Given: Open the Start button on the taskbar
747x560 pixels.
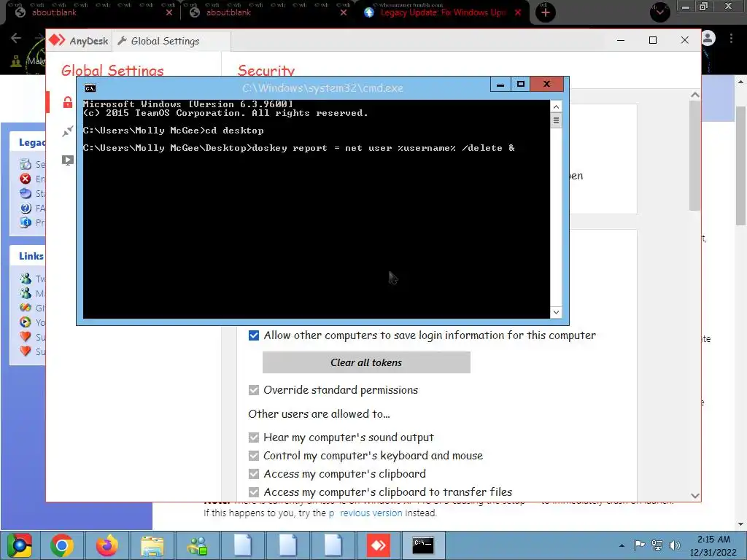Looking at the screenshot, I should (x=20, y=545).
